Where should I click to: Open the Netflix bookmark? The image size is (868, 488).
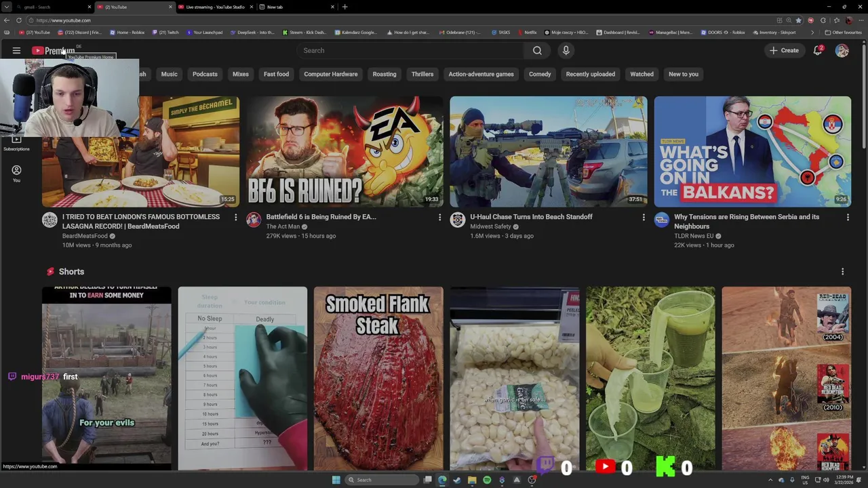pyautogui.click(x=527, y=33)
